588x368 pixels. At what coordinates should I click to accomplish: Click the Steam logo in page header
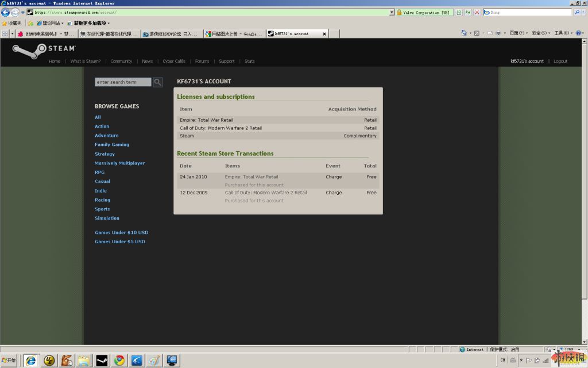click(44, 49)
